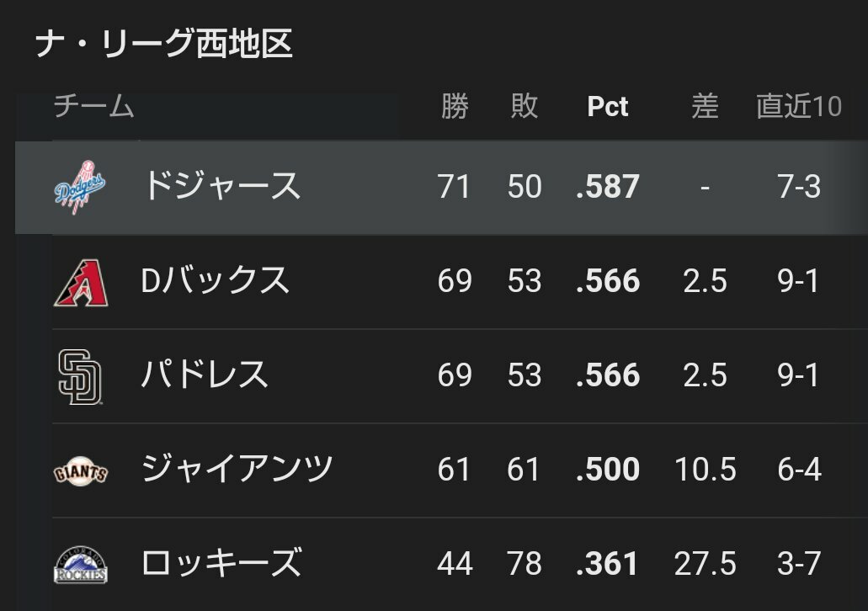Viewport: 868px width, 611px height.
Task: Click the 勝 wins column header
Action: click(x=455, y=106)
